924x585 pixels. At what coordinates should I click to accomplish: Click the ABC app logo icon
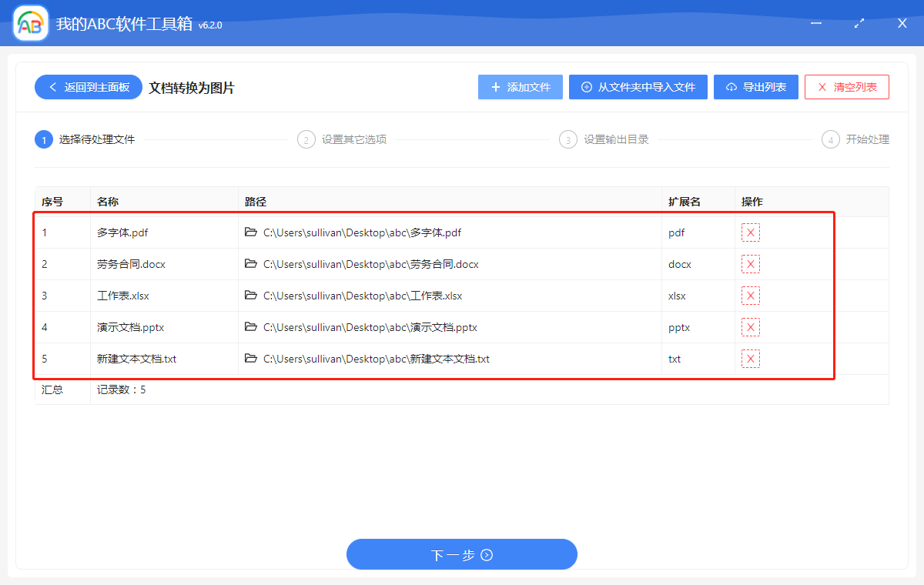[31, 24]
